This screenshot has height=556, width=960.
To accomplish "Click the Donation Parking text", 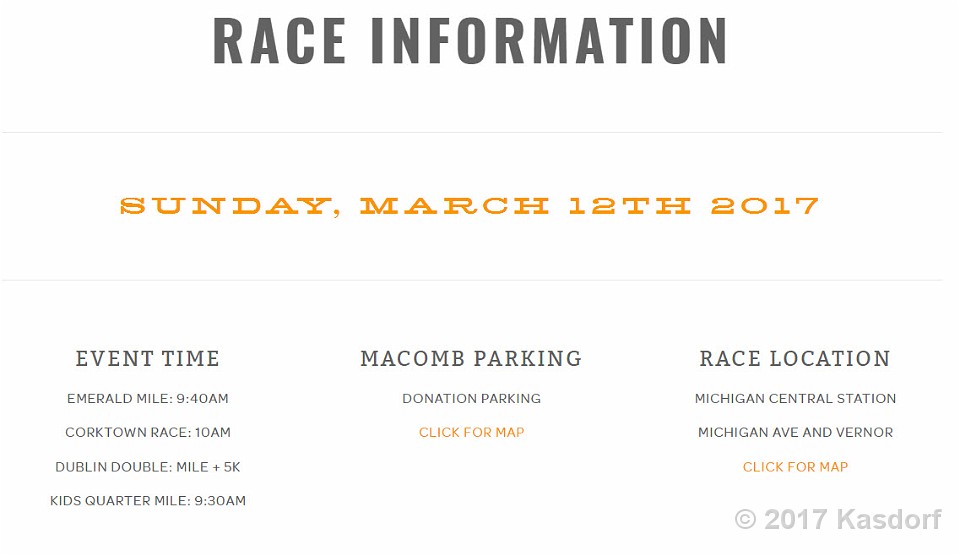I will tap(471, 399).
